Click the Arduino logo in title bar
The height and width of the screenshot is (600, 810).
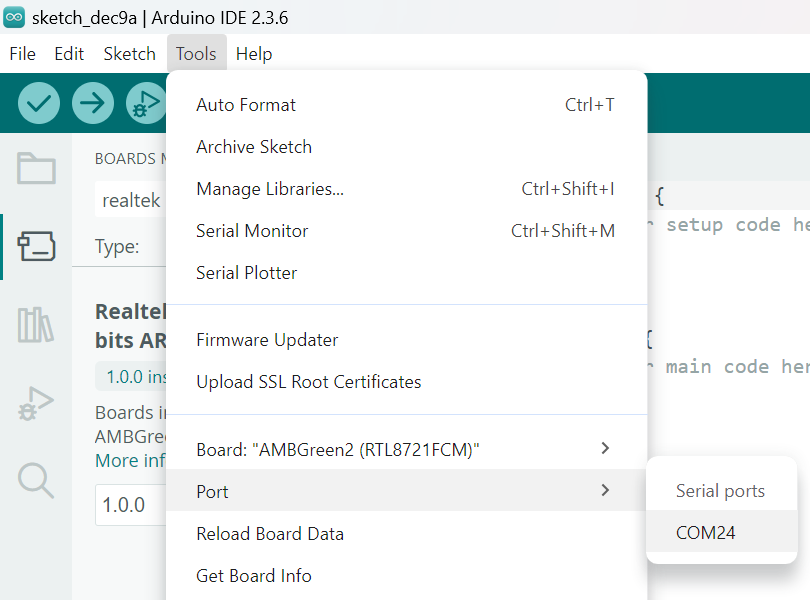(x=15, y=17)
